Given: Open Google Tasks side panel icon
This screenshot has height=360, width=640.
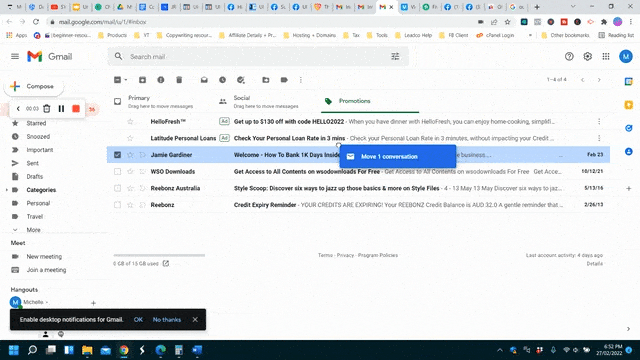Looking at the screenshot, I should 629,128.
